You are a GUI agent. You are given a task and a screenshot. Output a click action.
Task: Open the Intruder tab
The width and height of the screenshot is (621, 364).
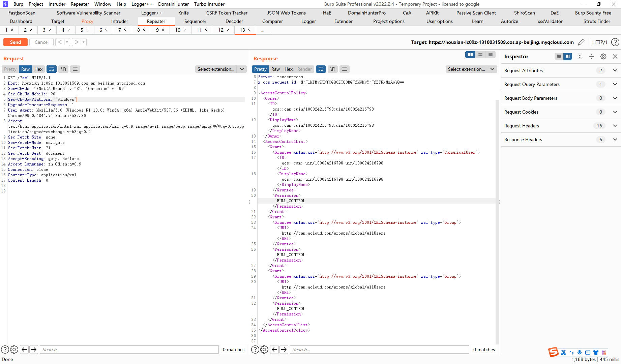pos(120,21)
